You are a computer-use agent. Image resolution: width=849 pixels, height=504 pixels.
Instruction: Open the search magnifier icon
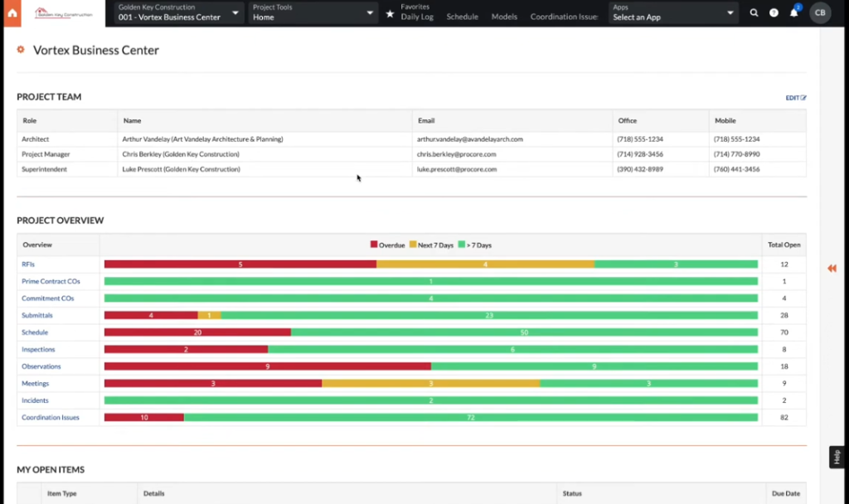click(754, 12)
